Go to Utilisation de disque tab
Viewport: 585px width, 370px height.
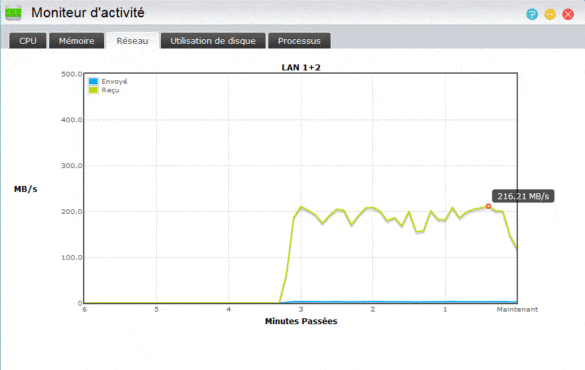(213, 41)
